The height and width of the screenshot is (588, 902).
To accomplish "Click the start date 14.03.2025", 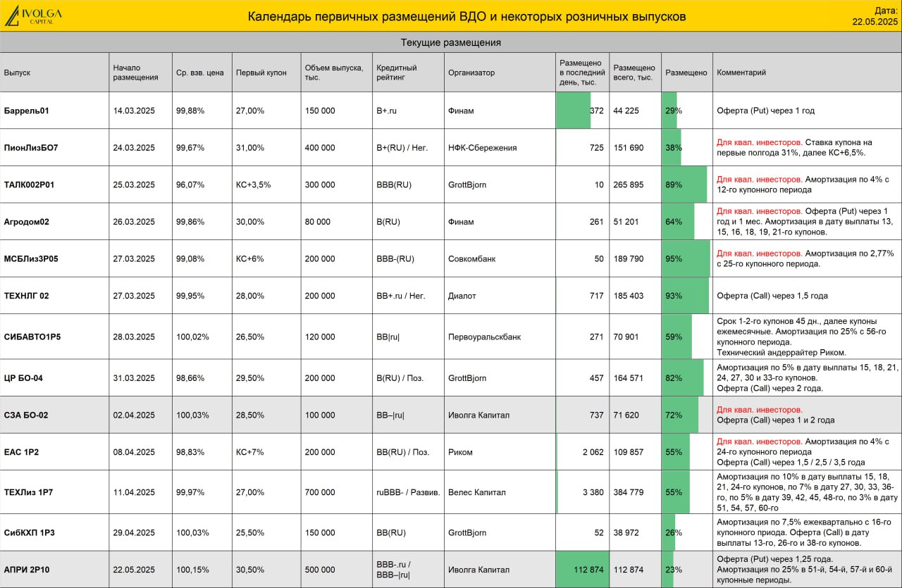I will click(134, 111).
